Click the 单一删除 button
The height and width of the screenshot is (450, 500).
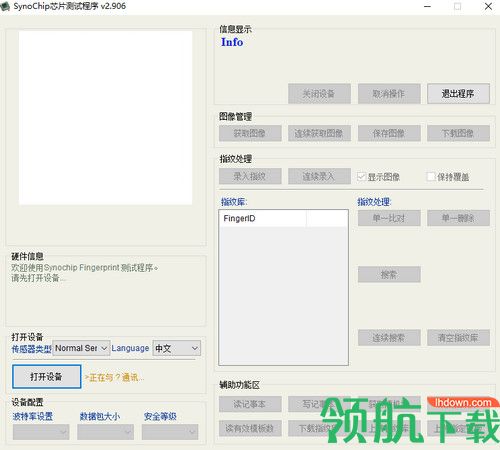click(458, 218)
